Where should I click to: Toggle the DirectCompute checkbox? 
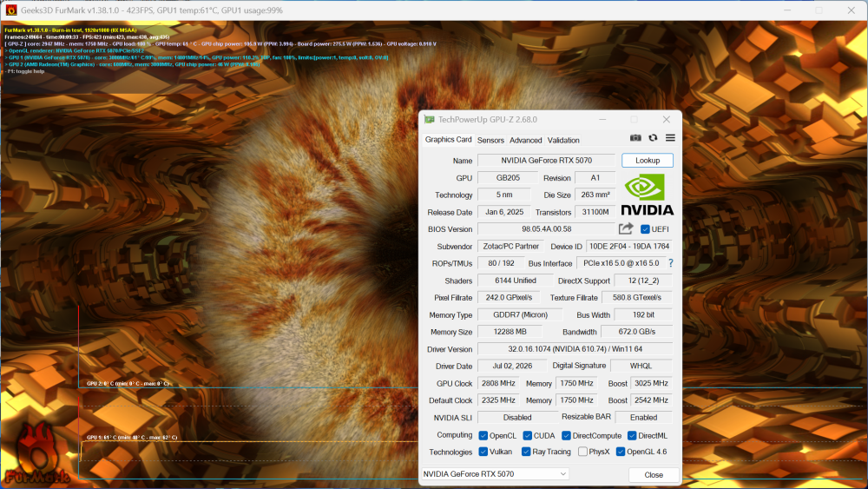pyautogui.click(x=566, y=436)
